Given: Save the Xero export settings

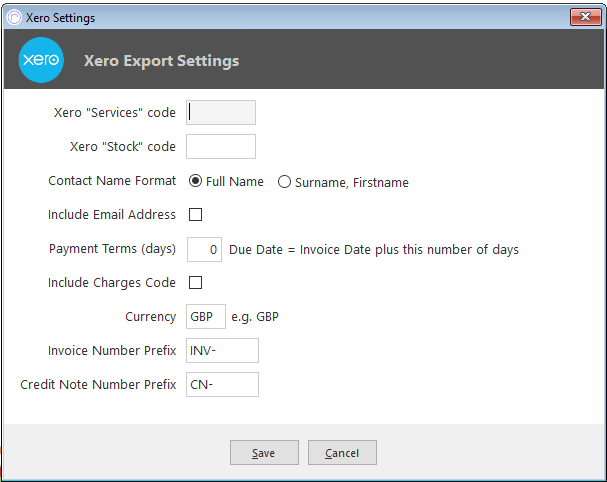Looking at the screenshot, I should pos(264,453).
